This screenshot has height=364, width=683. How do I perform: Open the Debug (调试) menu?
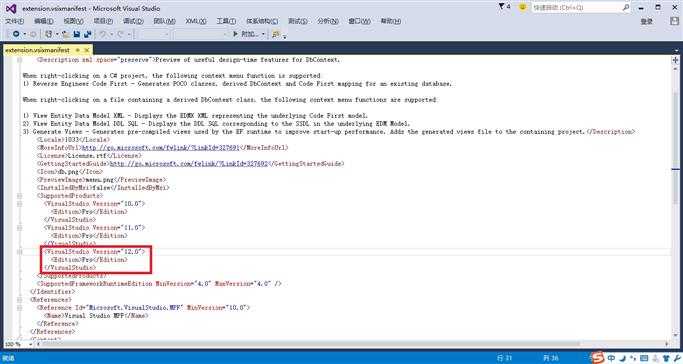tap(133, 21)
